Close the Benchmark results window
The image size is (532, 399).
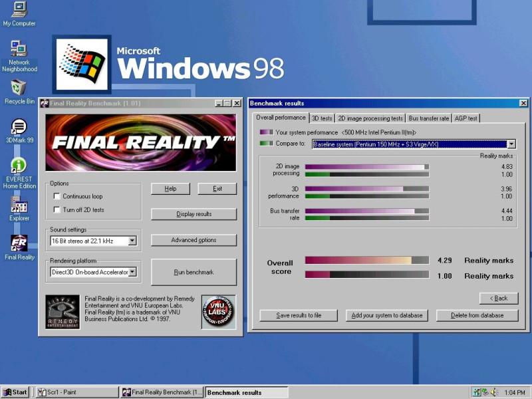pyautogui.click(x=523, y=103)
